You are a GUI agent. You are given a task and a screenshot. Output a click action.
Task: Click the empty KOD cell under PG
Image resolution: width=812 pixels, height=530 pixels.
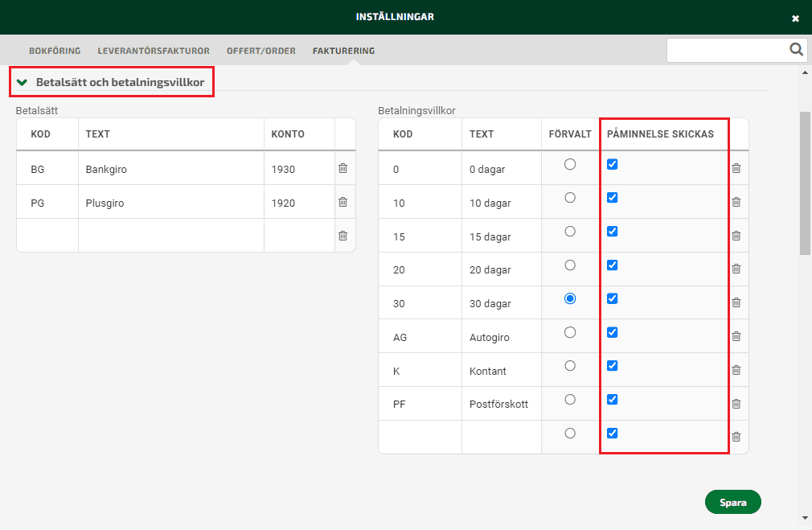point(47,236)
